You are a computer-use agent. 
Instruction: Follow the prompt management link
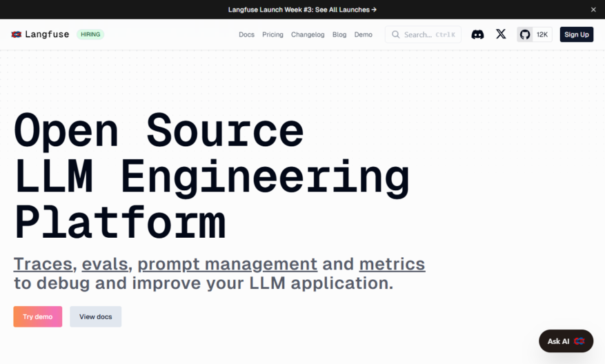[x=227, y=264]
